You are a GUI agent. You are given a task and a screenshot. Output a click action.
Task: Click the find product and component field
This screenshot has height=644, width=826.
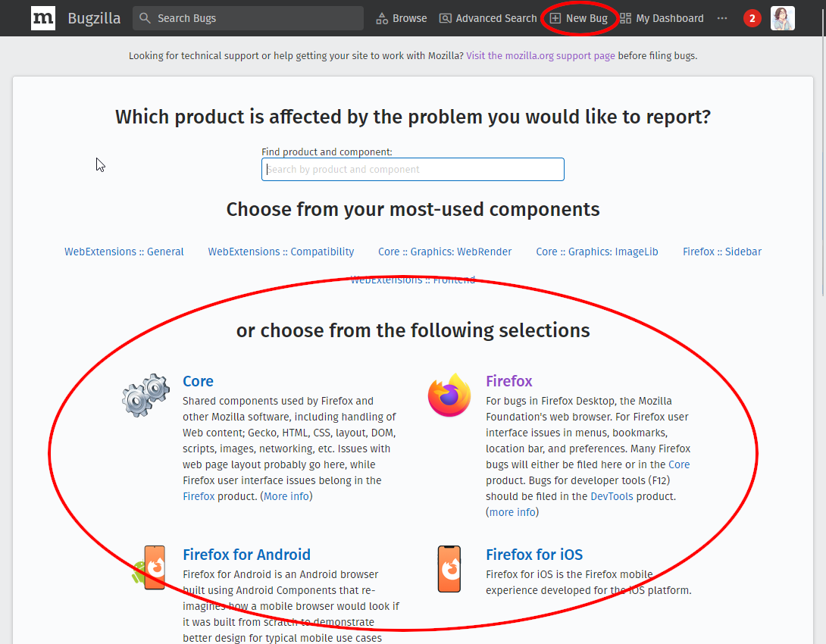click(412, 169)
